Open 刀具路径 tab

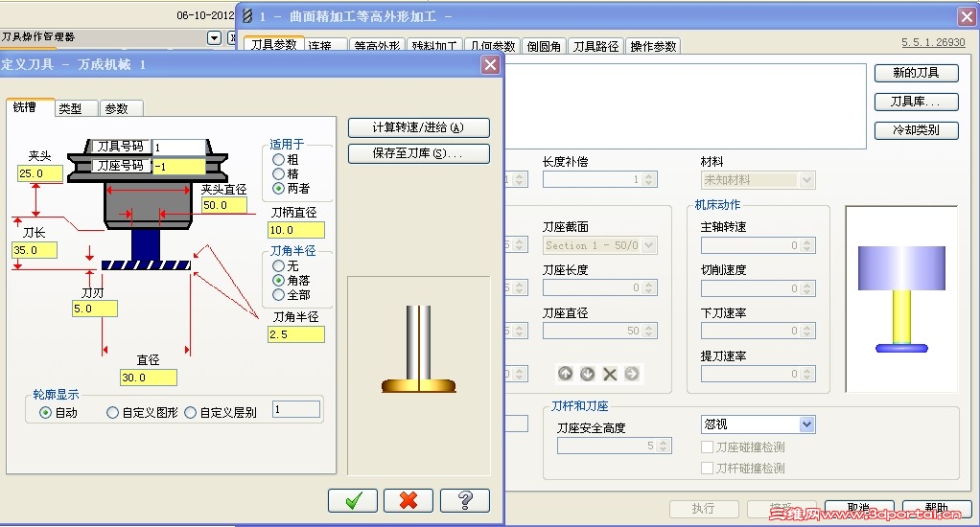[x=595, y=46]
